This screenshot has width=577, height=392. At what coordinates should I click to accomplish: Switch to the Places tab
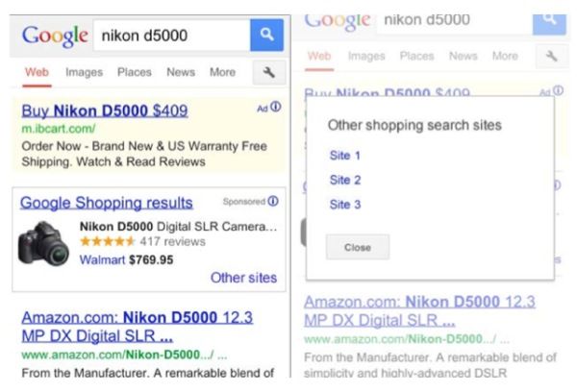pos(135,73)
